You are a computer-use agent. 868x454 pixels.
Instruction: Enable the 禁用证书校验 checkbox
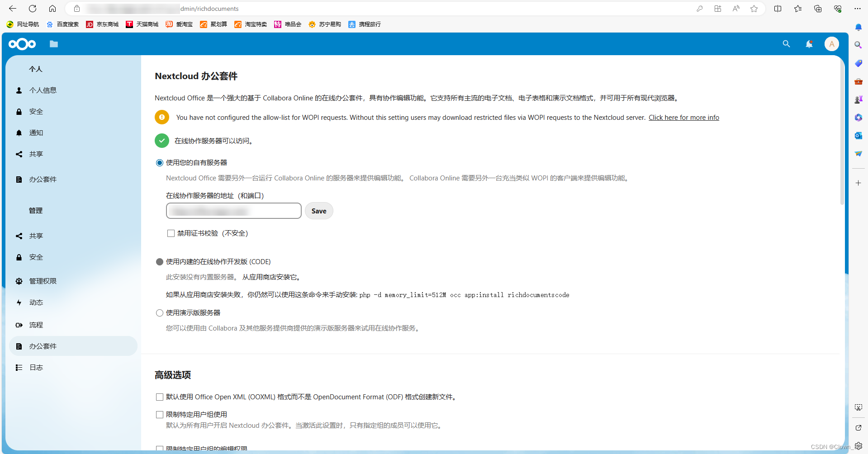point(171,233)
